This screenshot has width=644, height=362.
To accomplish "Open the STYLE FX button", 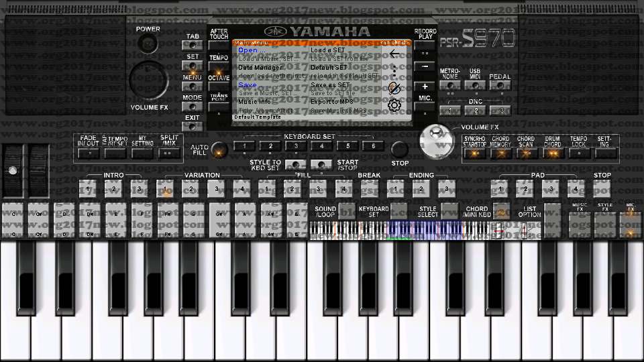I will point(605,225).
